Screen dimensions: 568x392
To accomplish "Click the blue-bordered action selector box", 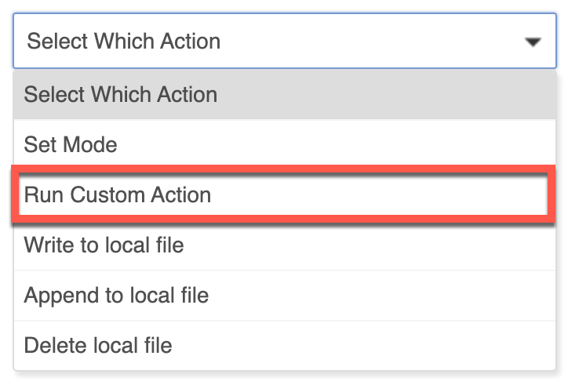I will click(x=284, y=41).
